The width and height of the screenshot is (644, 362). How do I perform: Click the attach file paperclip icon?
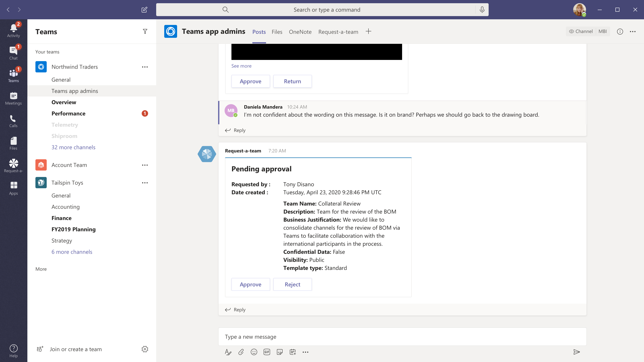(x=241, y=352)
